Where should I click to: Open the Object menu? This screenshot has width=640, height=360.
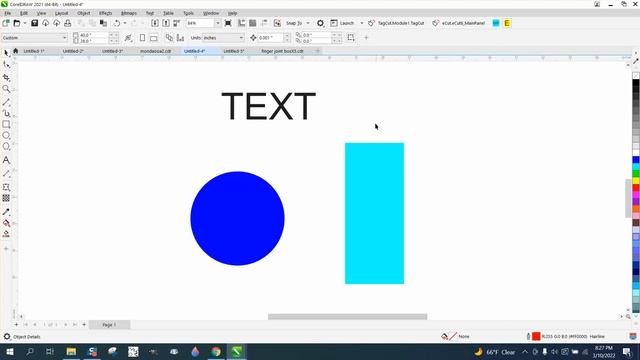pyautogui.click(x=84, y=13)
